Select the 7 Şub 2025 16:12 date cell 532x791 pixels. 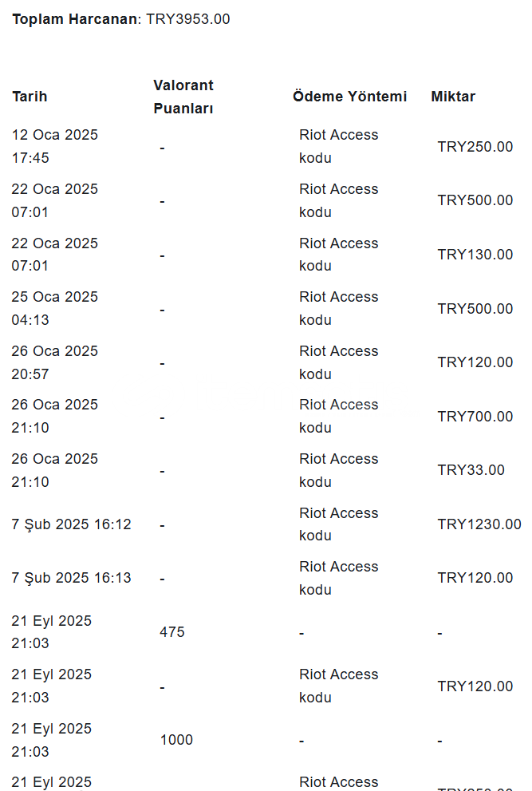click(x=71, y=524)
